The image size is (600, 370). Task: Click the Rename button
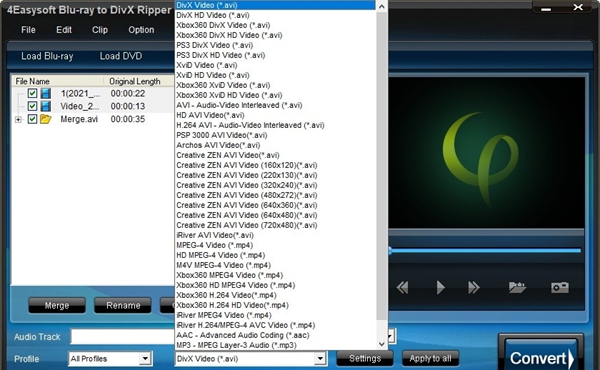(123, 305)
